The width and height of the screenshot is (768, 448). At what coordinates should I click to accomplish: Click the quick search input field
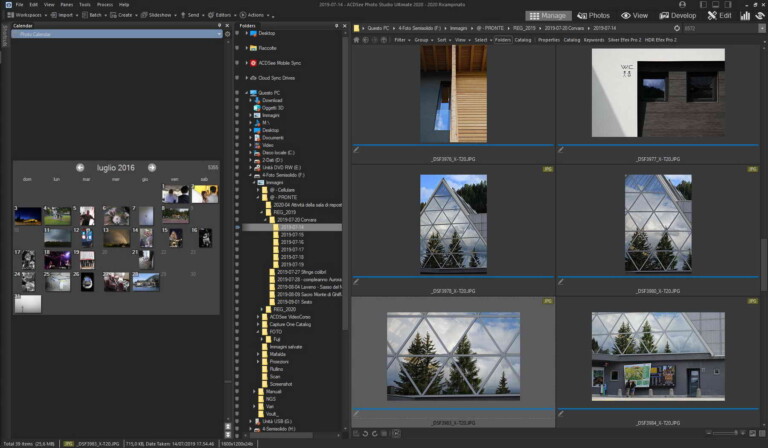click(x=720, y=28)
